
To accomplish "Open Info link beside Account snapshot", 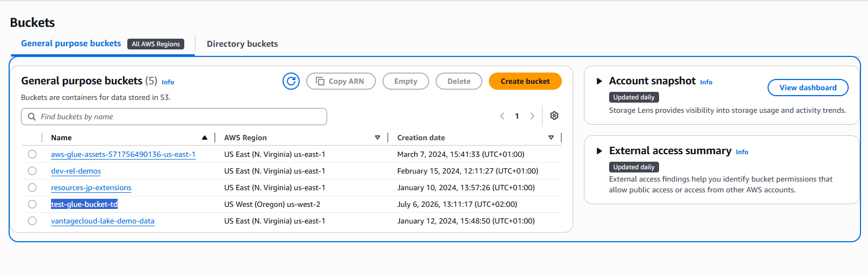I will [706, 82].
